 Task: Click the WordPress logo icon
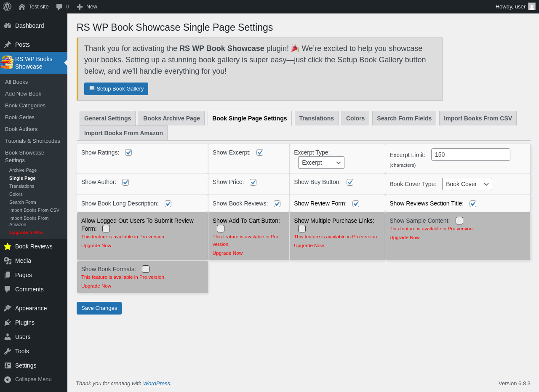tap(7, 7)
